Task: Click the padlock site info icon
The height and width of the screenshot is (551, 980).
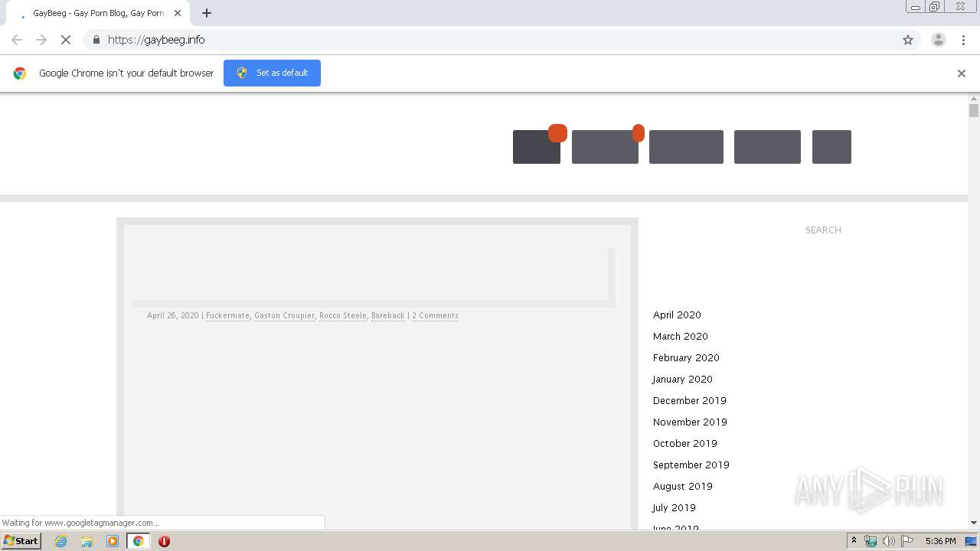Action: pos(96,40)
